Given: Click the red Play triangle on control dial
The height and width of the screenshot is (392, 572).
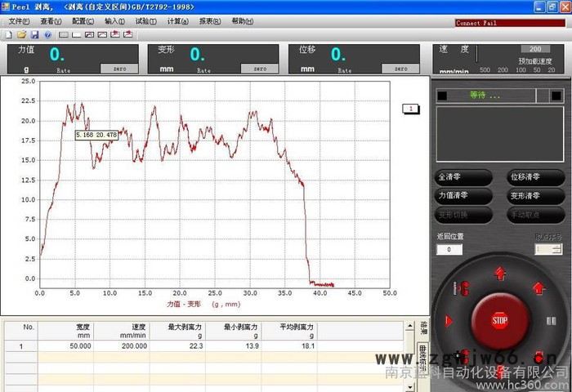Looking at the screenshot, I should (448, 321).
